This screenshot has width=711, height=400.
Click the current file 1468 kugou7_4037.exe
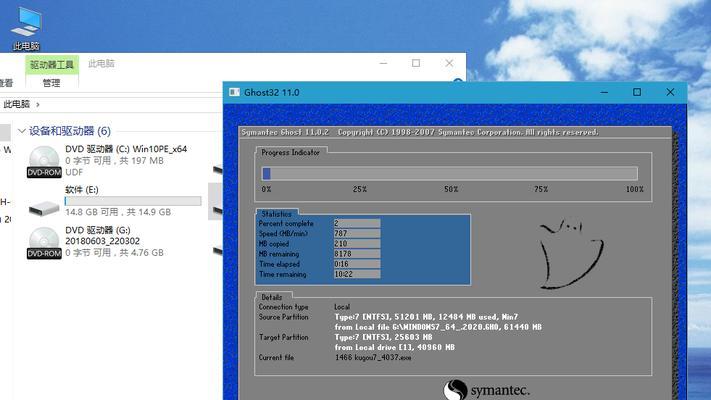coord(373,357)
